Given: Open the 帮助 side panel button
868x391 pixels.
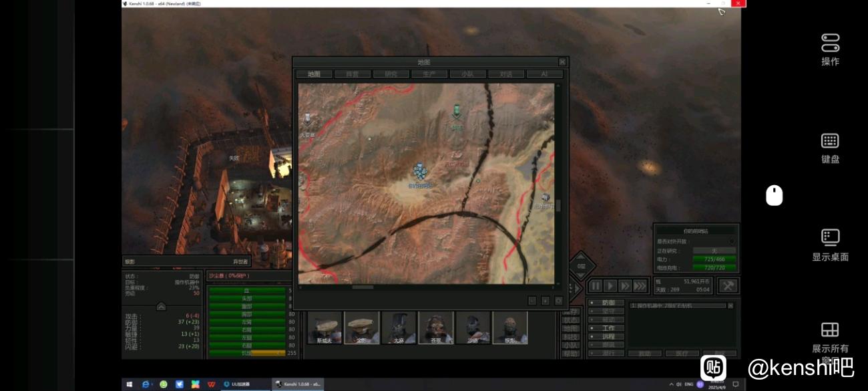Looking at the screenshot, I should point(570,354).
